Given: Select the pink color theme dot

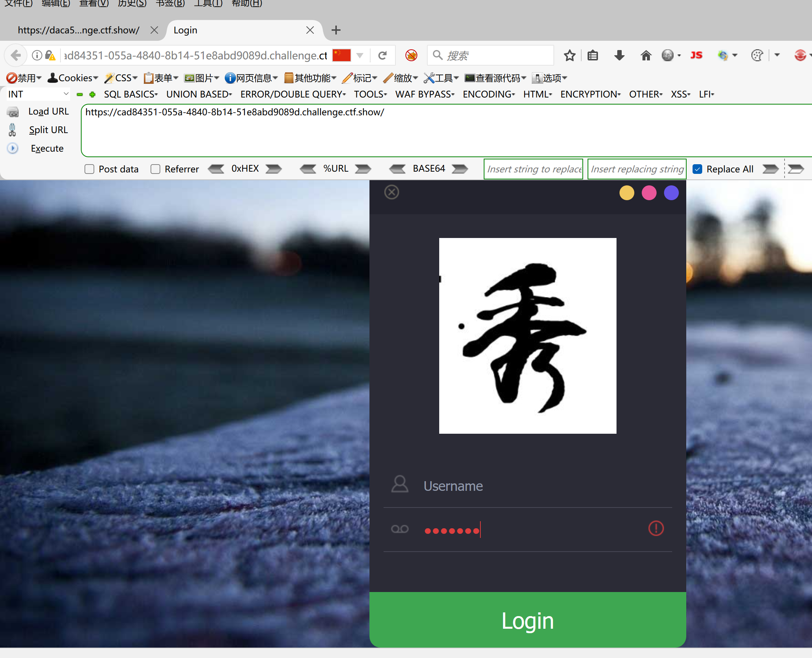Looking at the screenshot, I should (x=649, y=193).
